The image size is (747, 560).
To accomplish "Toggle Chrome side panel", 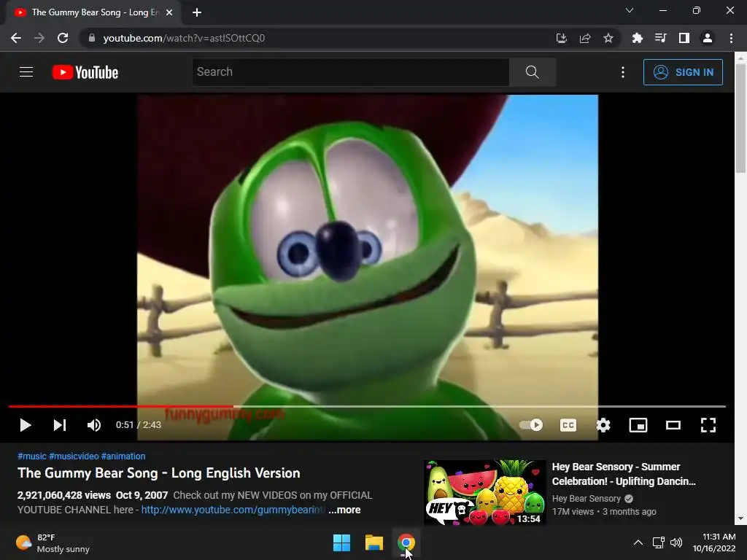I will pyautogui.click(x=684, y=38).
